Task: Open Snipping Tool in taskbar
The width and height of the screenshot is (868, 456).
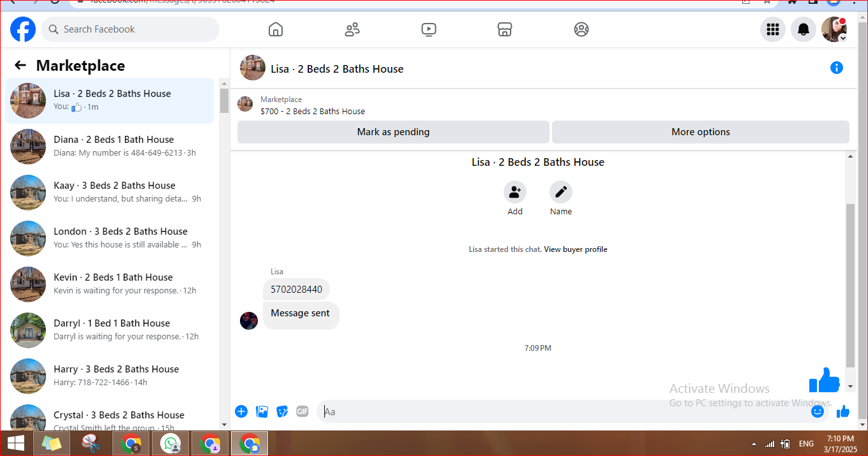Action: pyautogui.click(x=92, y=443)
